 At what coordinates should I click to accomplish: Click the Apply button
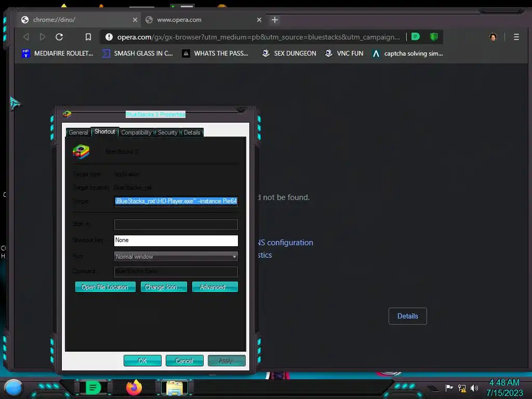coord(227,361)
